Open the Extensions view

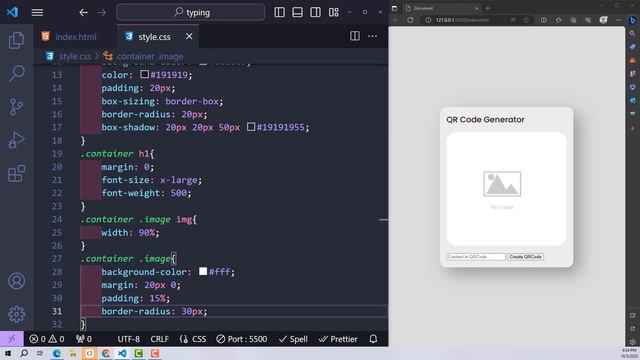click(x=16, y=174)
